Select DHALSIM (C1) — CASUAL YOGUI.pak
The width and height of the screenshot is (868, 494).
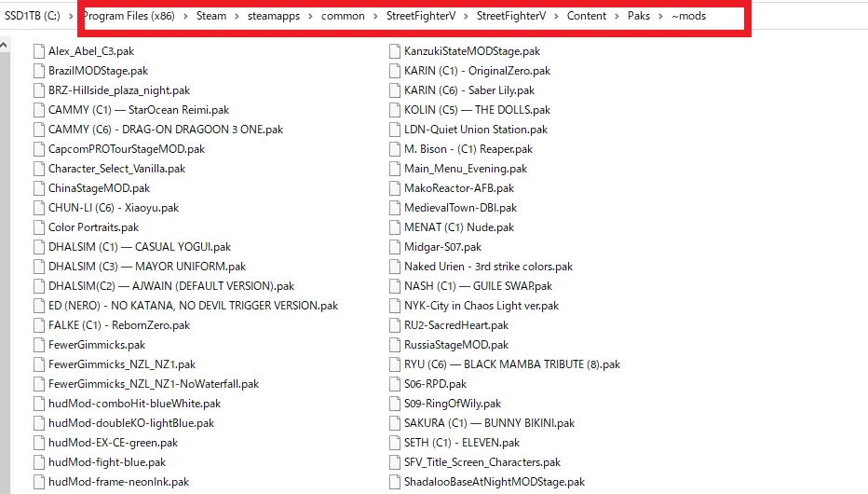tap(131, 247)
